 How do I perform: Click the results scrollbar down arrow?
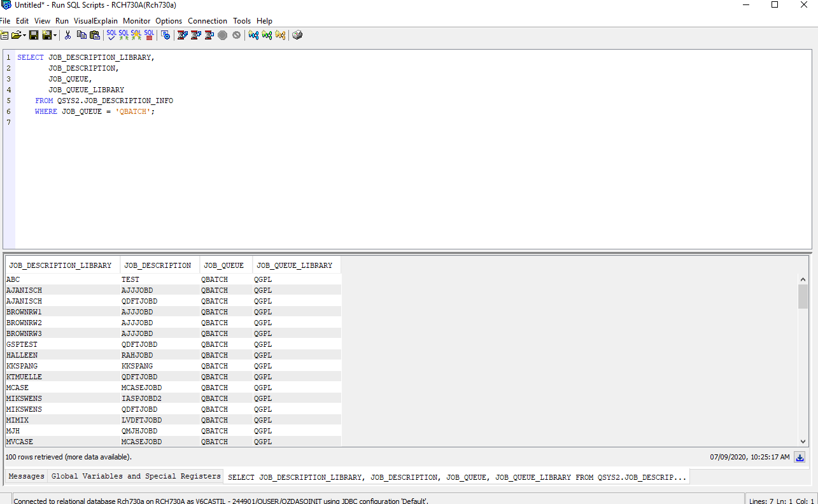pos(803,441)
